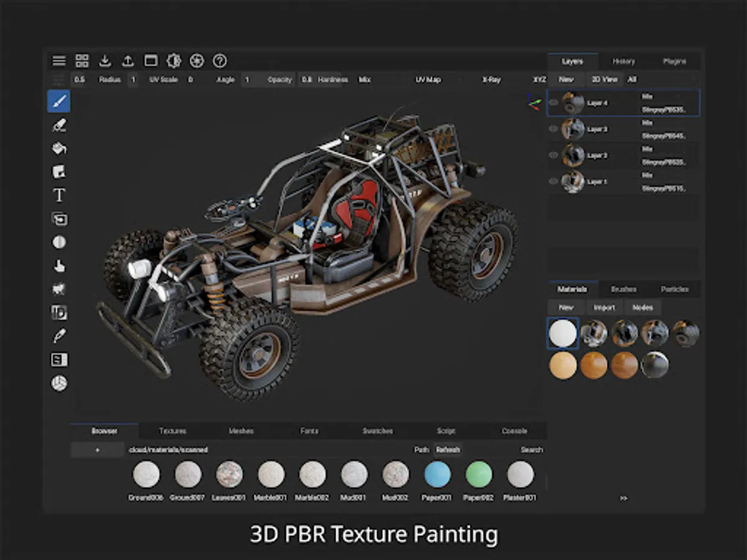Select the Eraser tool
The image size is (747, 560).
[59, 124]
